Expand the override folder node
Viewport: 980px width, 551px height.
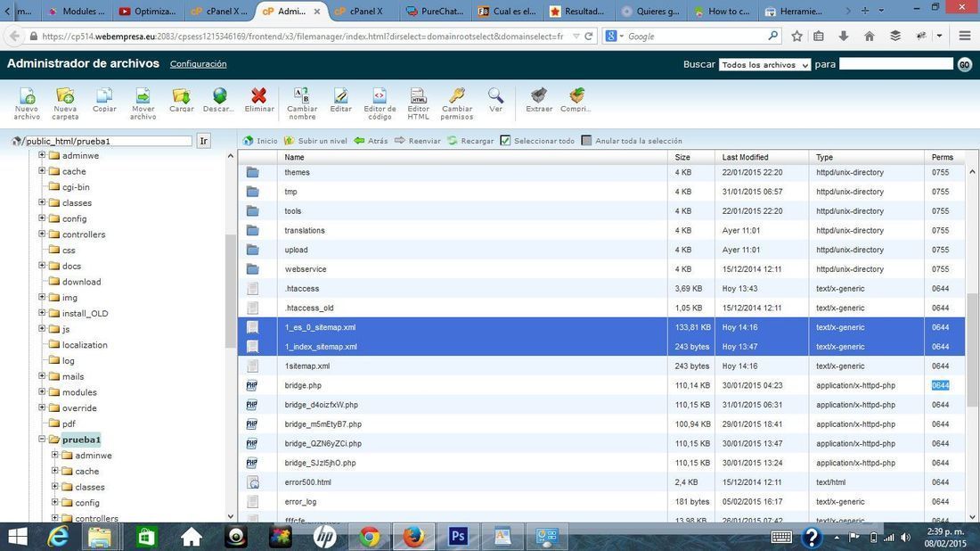(42, 407)
